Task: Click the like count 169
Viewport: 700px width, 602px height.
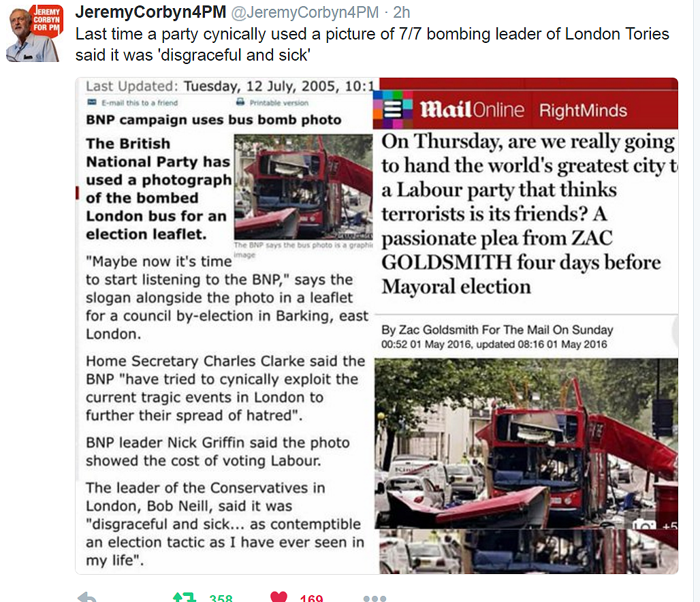Action: (311, 598)
